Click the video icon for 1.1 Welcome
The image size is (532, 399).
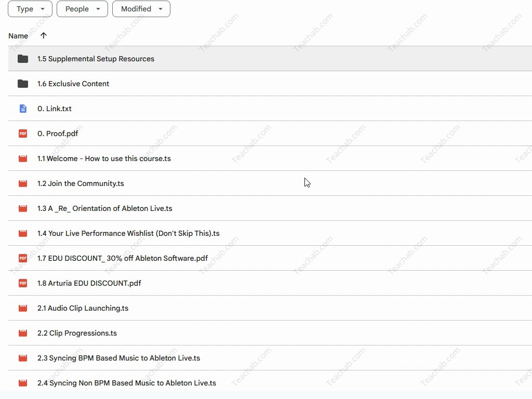[23, 158]
